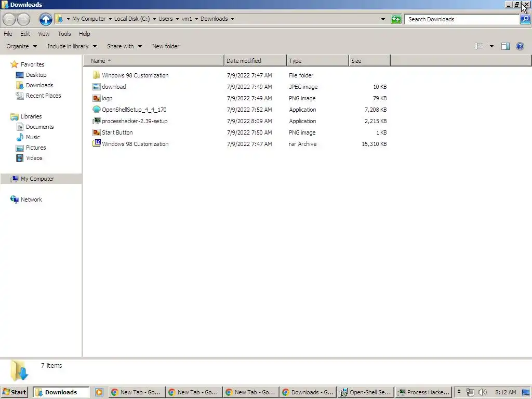This screenshot has width=532, height=399.
Task: Click the Forward navigation arrow button
Action: [24, 19]
